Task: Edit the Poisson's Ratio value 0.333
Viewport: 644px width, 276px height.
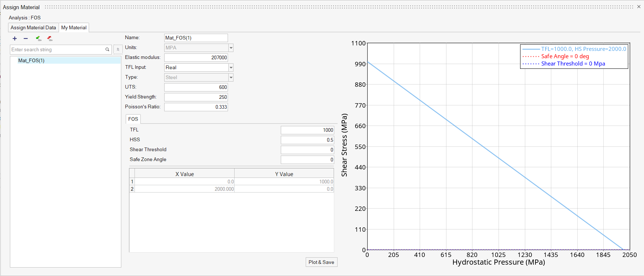Action: [x=196, y=107]
